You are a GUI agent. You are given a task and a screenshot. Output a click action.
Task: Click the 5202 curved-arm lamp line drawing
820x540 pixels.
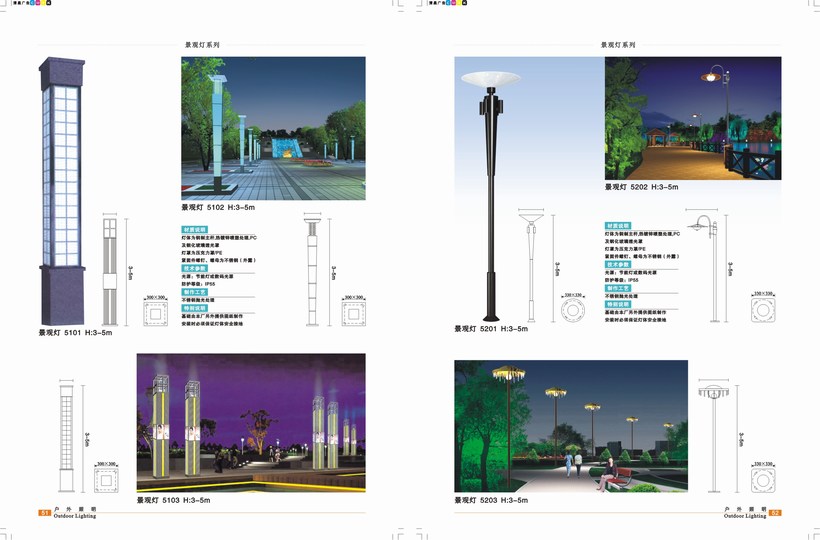[707, 267]
